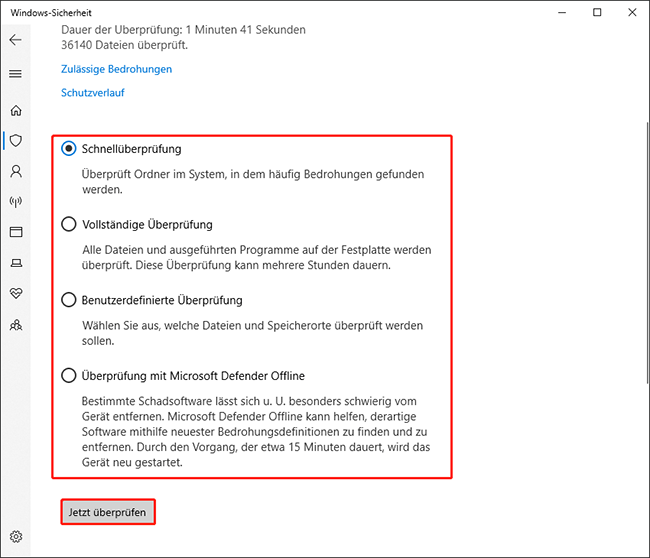Select Benutzerdefinierte Überprüfung radio button
This screenshot has height=558, width=650.
click(x=69, y=300)
